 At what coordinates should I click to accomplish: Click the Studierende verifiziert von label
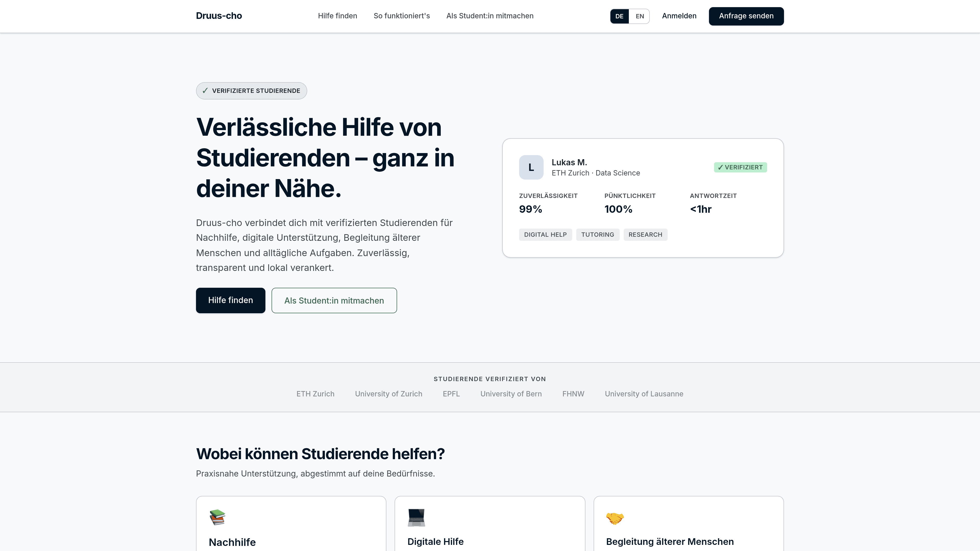(x=490, y=379)
